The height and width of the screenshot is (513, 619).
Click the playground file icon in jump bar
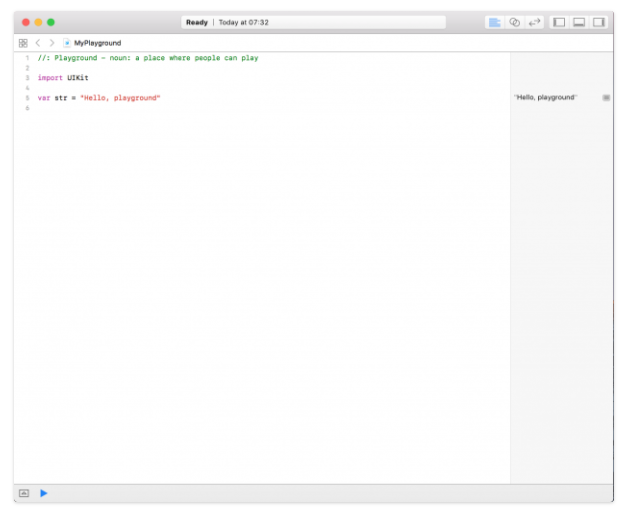click(x=67, y=43)
